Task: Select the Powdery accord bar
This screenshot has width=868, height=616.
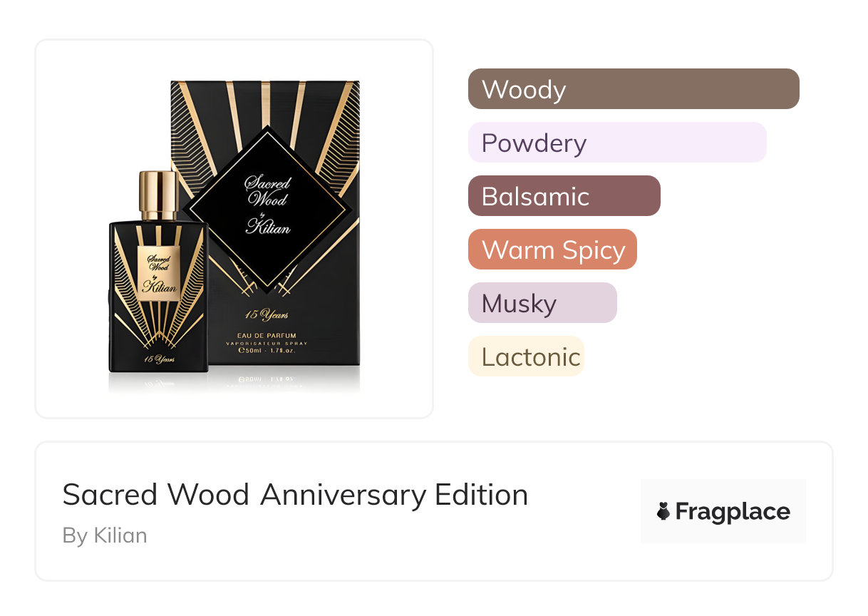Action: coord(616,143)
